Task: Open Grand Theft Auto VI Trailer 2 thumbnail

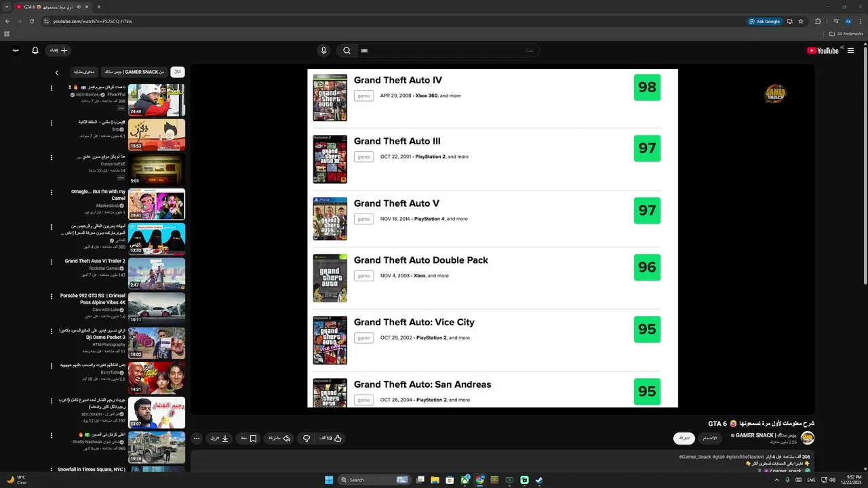Action: pyautogui.click(x=157, y=273)
